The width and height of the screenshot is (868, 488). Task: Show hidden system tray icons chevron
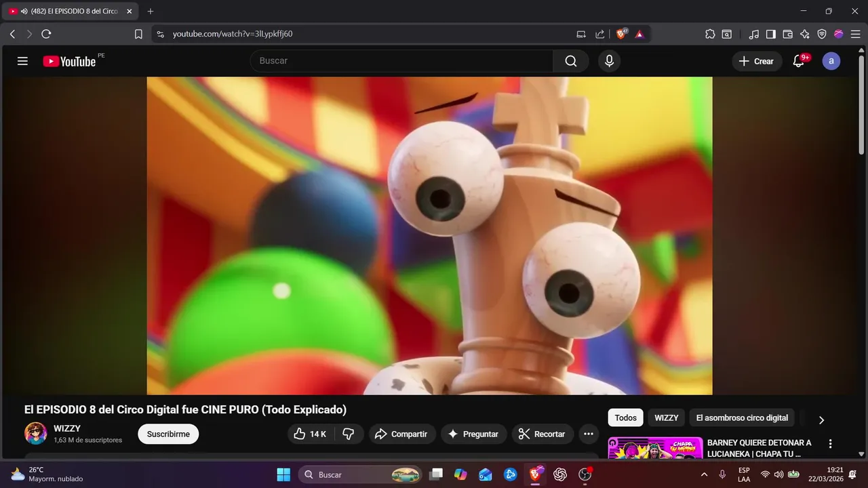(x=704, y=474)
